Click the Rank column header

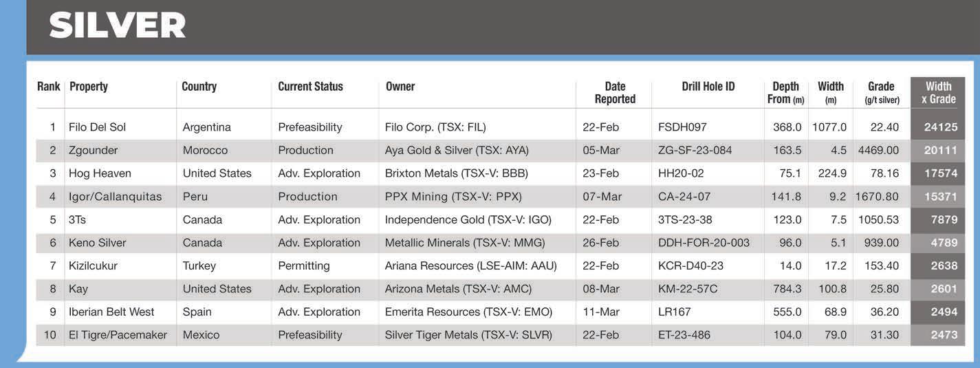click(48, 87)
